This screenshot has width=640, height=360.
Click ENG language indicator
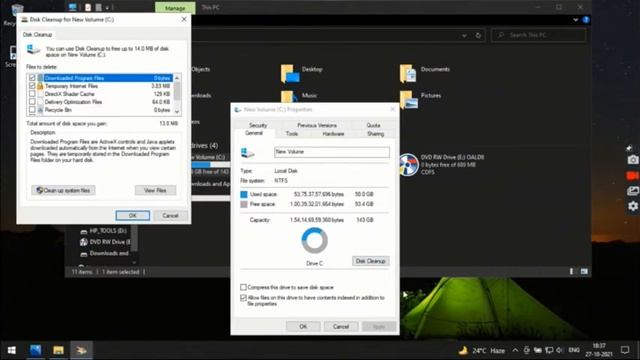click(x=574, y=350)
